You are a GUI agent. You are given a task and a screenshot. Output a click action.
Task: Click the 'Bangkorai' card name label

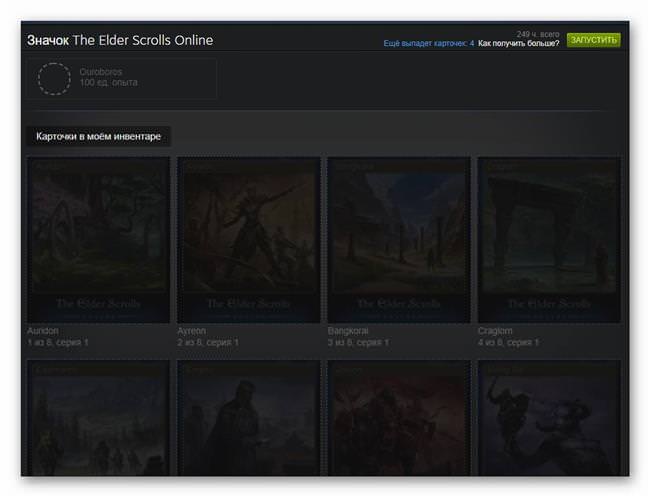point(348,331)
